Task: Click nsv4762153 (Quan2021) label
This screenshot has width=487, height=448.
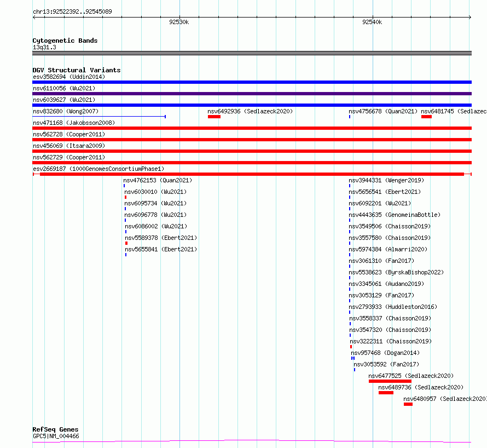Action: point(158,180)
